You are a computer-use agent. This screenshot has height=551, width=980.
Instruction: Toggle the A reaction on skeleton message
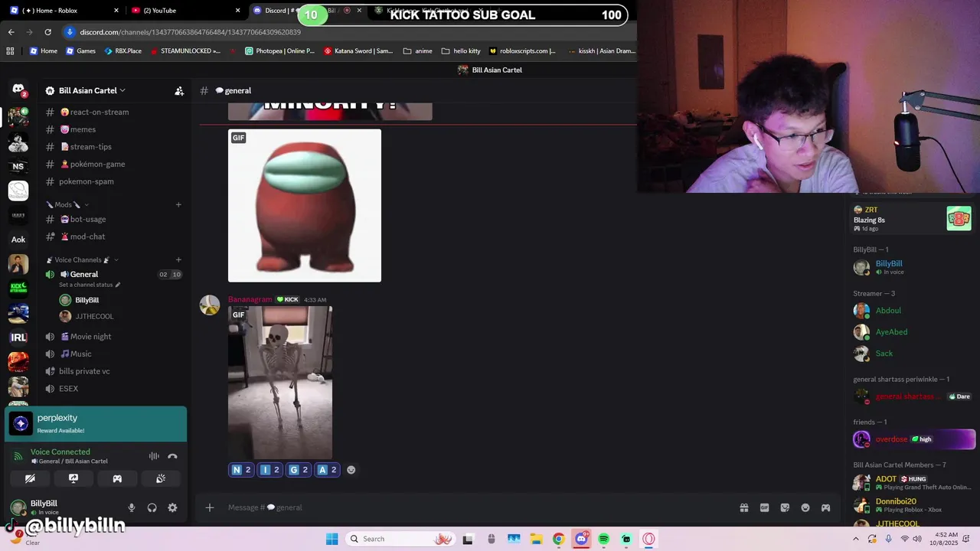tap(327, 470)
